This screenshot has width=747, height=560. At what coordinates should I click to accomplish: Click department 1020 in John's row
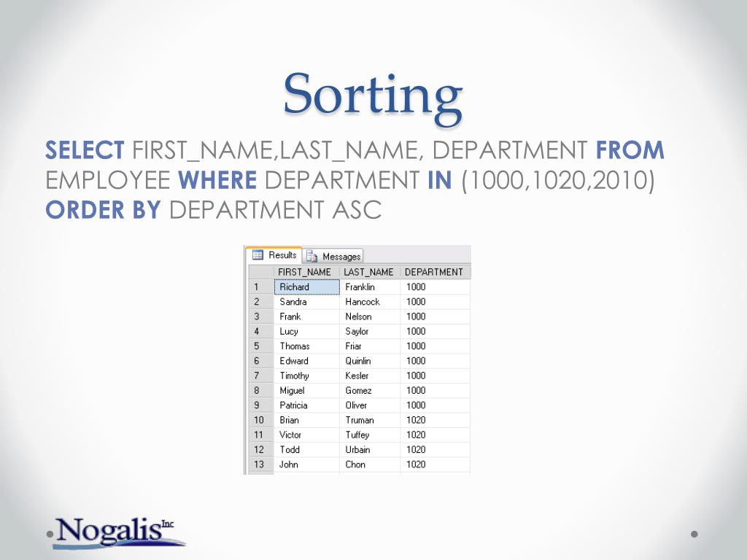point(435,464)
